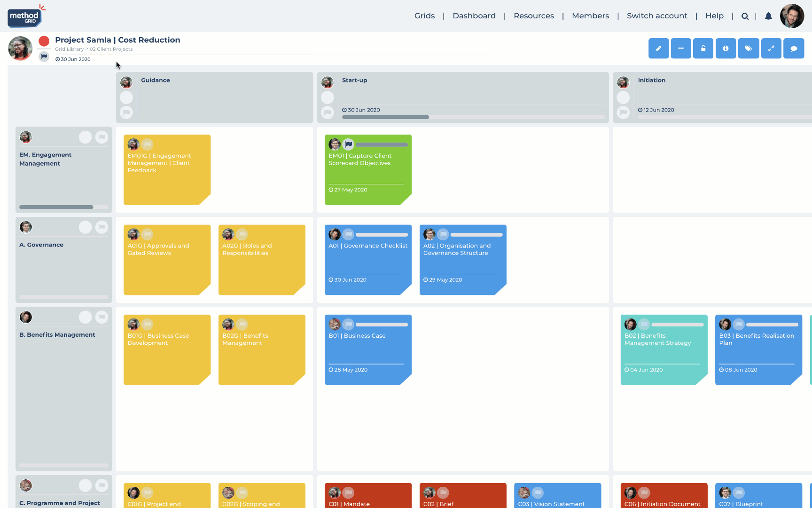
Task: Click the unlock padlock icon button
Action: pos(703,48)
